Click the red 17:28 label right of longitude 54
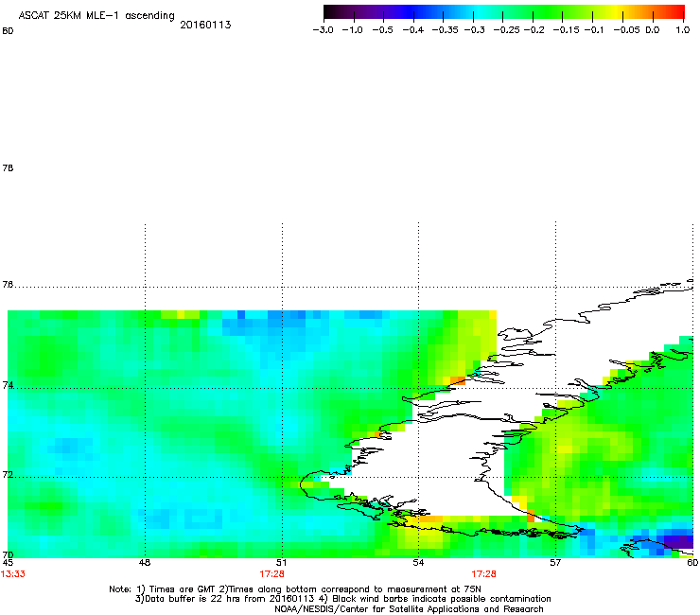700x615 pixels. tap(484, 574)
